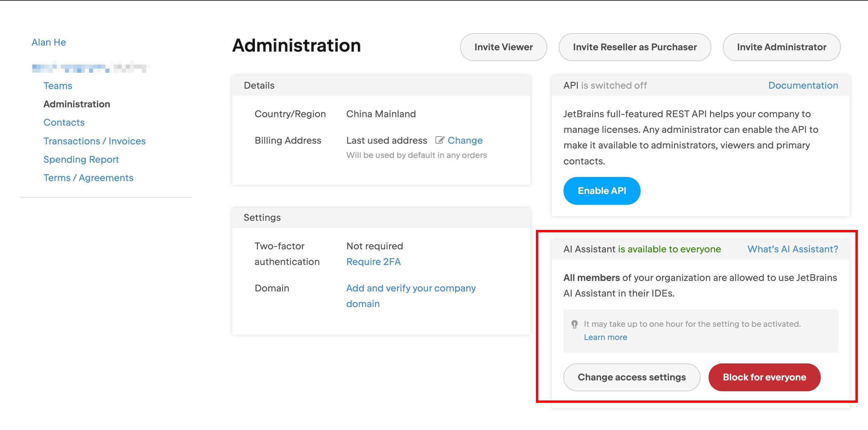Click Add and verify your company domain
The height and width of the screenshot is (430, 868).
click(x=411, y=296)
